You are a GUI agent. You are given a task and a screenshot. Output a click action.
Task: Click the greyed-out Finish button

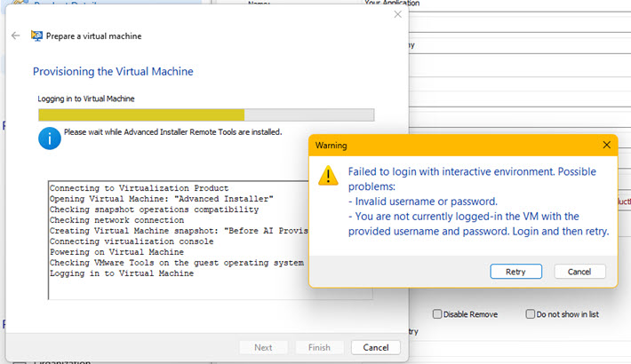(320, 347)
